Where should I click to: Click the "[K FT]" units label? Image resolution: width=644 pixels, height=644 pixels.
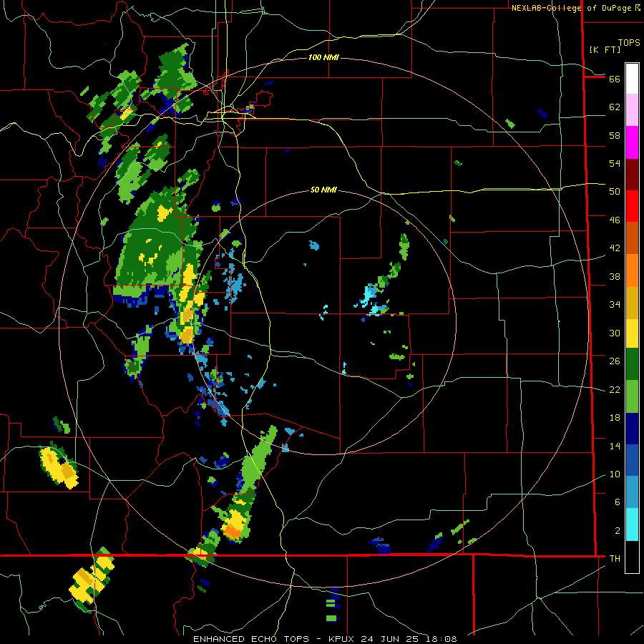pos(605,49)
